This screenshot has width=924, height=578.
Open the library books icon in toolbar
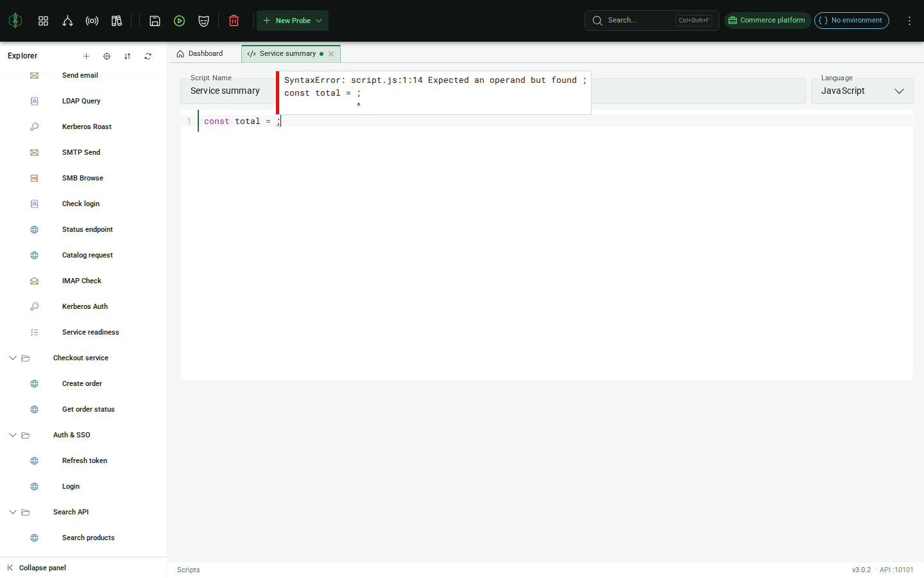(116, 21)
